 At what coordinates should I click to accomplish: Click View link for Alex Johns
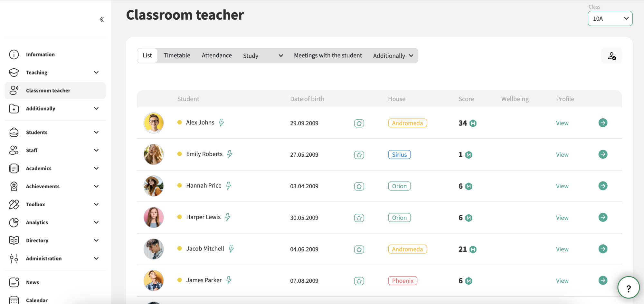click(x=562, y=123)
